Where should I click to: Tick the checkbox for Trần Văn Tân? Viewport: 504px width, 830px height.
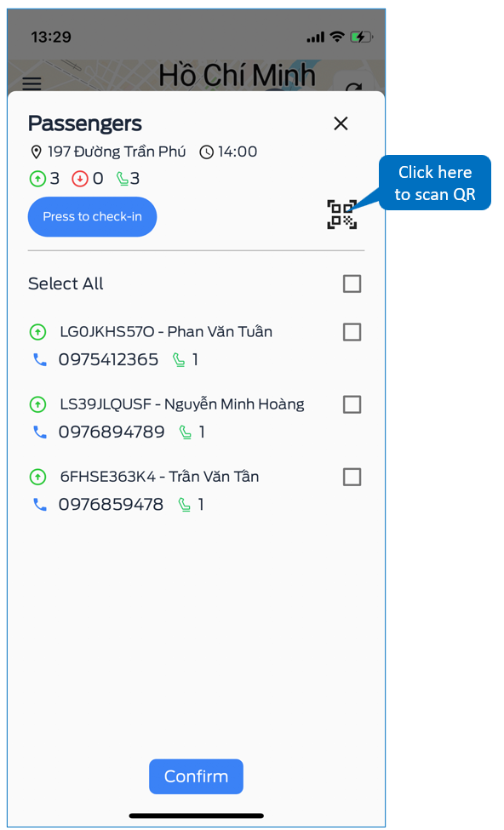tap(352, 478)
